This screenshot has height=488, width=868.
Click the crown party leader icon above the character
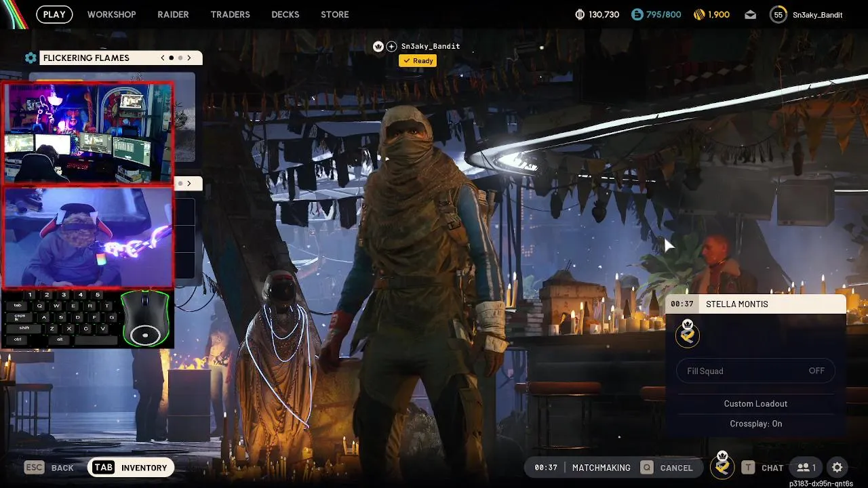378,46
